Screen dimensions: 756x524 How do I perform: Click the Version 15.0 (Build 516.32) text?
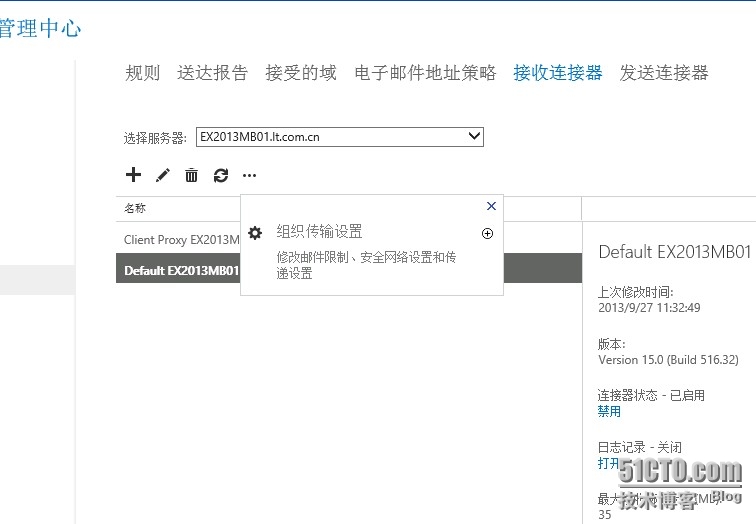pyautogui.click(x=668, y=360)
